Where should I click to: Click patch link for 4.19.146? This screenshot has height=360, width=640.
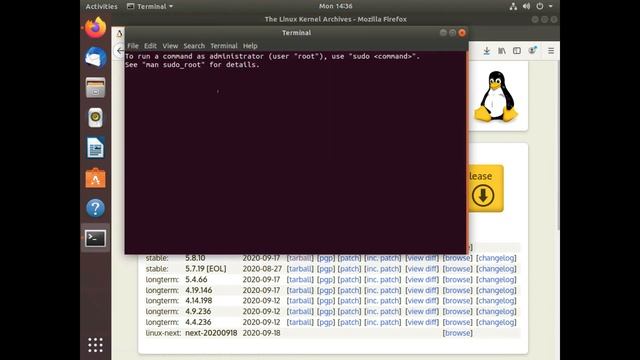click(x=349, y=290)
